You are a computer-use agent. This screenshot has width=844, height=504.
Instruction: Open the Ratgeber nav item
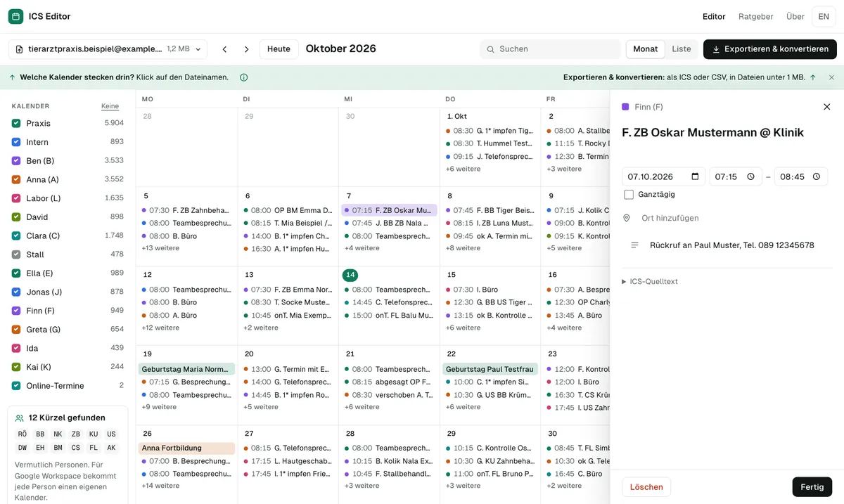pos(755,16)
